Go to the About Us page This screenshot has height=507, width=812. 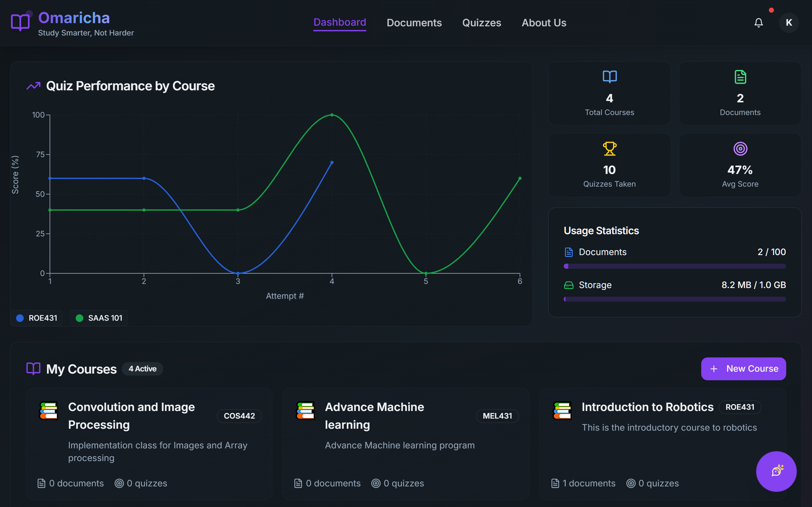coord(544,23)
